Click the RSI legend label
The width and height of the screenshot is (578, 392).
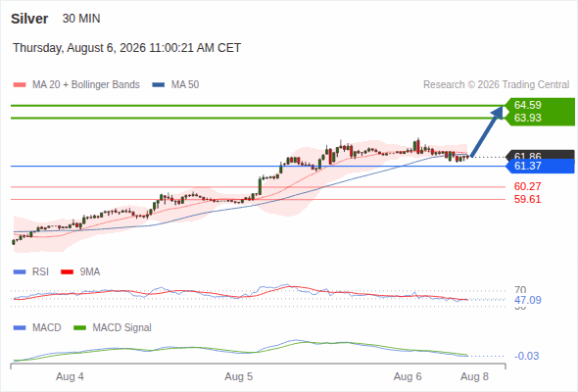coord(40,272)
